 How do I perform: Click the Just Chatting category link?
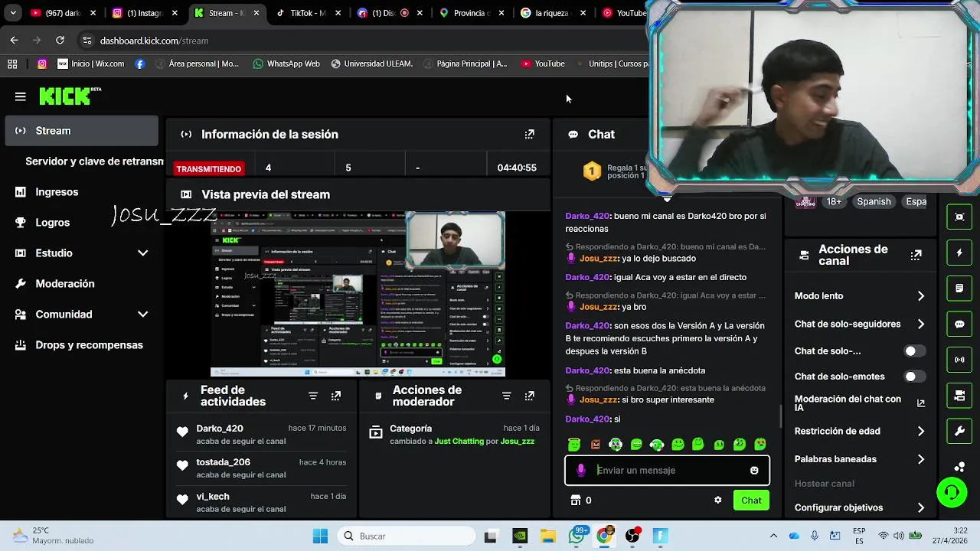pyautogui.click(x=459, y=442)
